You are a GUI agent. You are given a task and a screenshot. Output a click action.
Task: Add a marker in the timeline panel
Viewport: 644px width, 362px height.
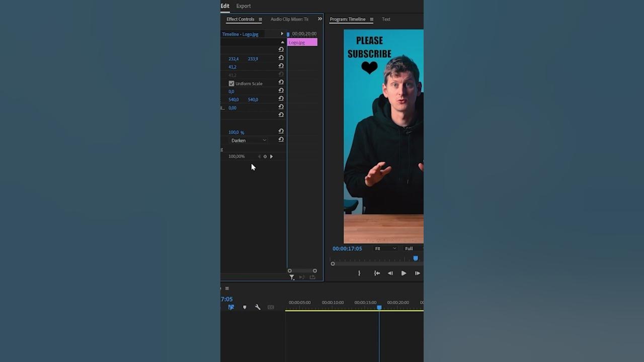245,307
